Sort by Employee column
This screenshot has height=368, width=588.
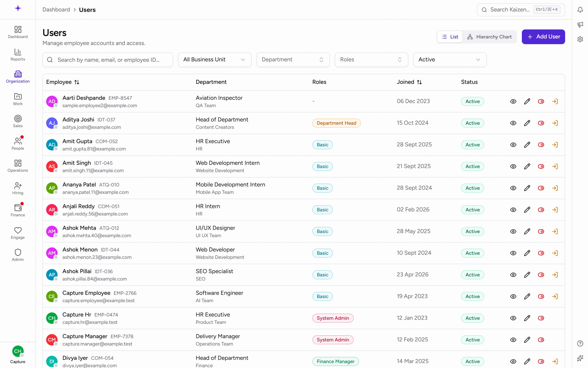pyautogui.click(x=63, y=82)
